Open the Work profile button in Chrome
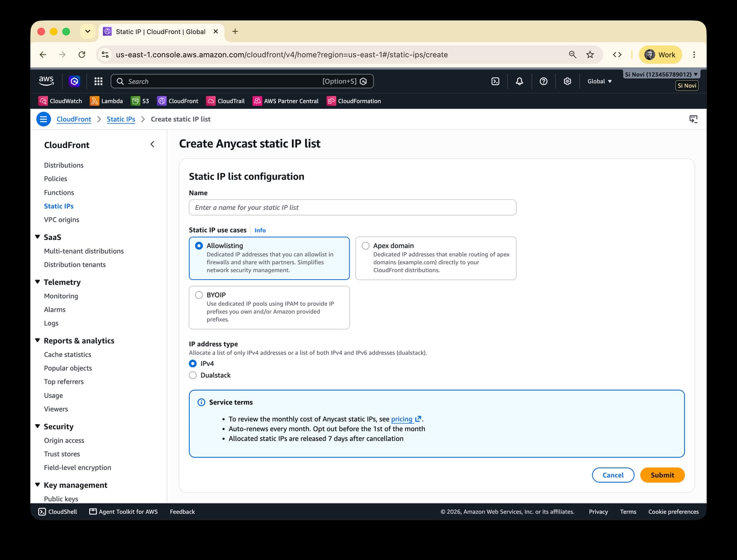 (660, 55)
